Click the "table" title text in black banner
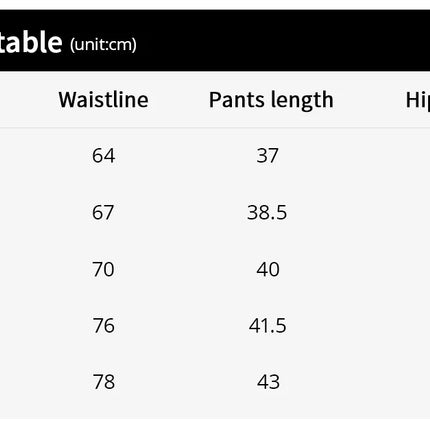 coord(31,42)
